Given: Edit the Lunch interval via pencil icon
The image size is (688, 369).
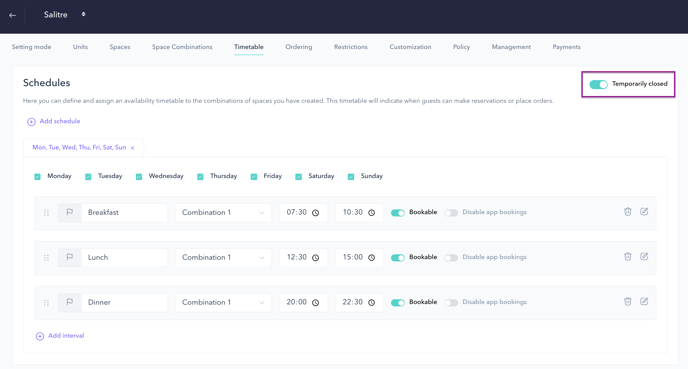Looking at the screenshot, I should click(x=644, y=257).
